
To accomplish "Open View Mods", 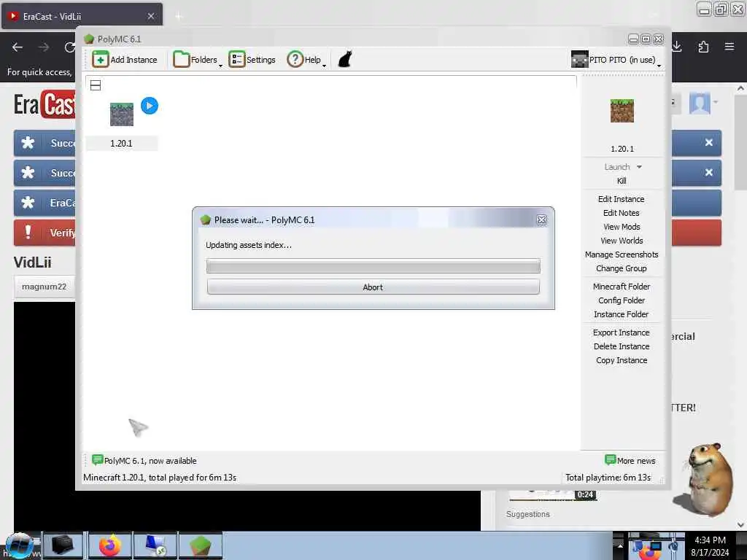I will (x=622, y=227).
